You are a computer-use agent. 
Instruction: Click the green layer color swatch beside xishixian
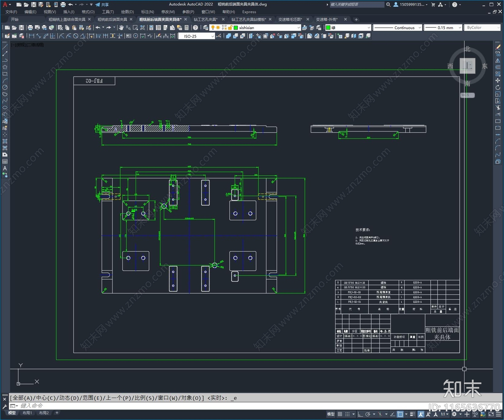tap(236, 28)
